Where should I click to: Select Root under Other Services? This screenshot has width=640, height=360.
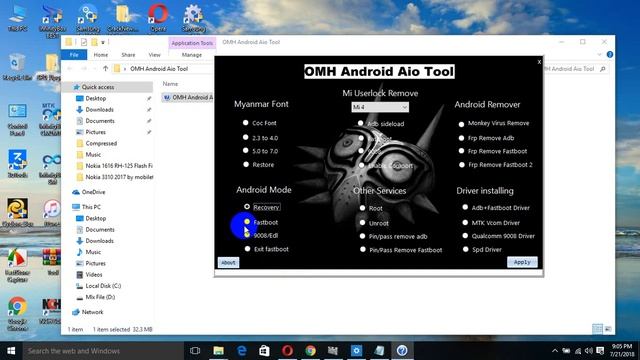pos(362,208)
